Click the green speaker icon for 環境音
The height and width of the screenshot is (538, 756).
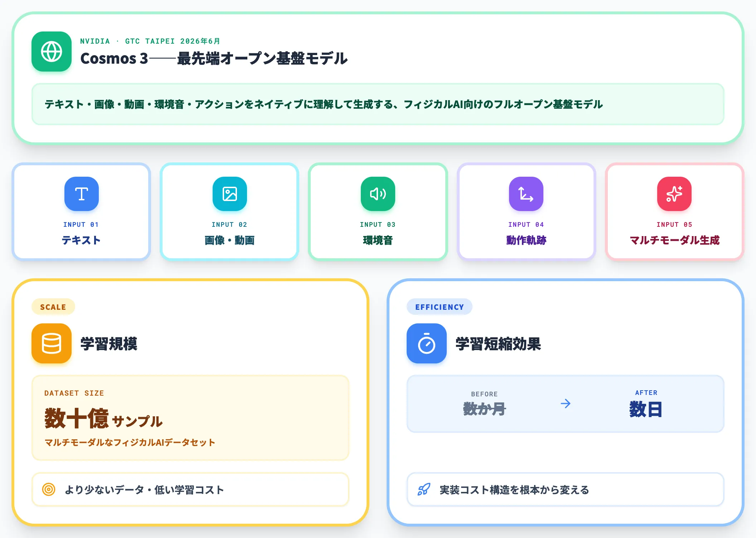378,194
